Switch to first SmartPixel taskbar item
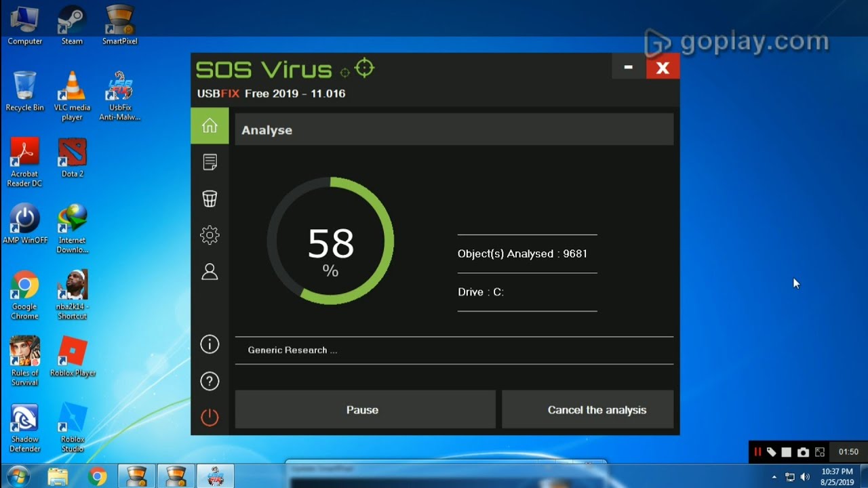Image resolution: width=868 pixels, height=488 pixels. click(137, 476)
